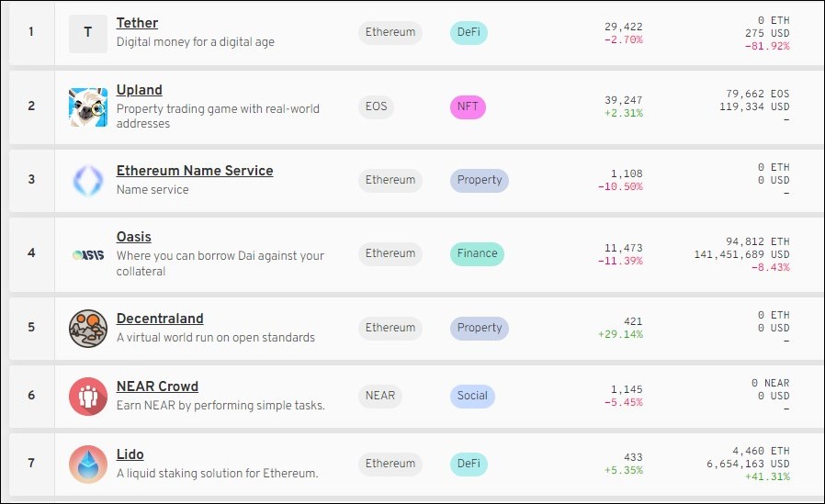Select the pink NFT category tag
Viewport: 825px width, 504px height.
[468, 106]
